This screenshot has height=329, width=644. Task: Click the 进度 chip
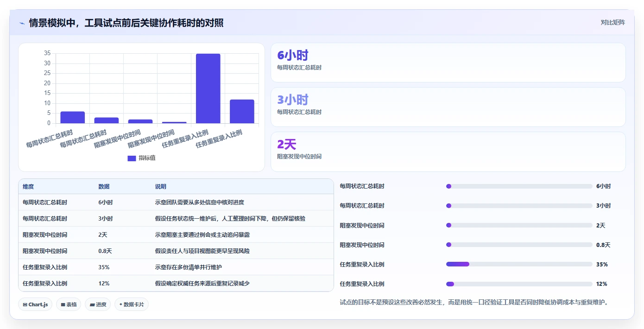(x=98, y=304)
